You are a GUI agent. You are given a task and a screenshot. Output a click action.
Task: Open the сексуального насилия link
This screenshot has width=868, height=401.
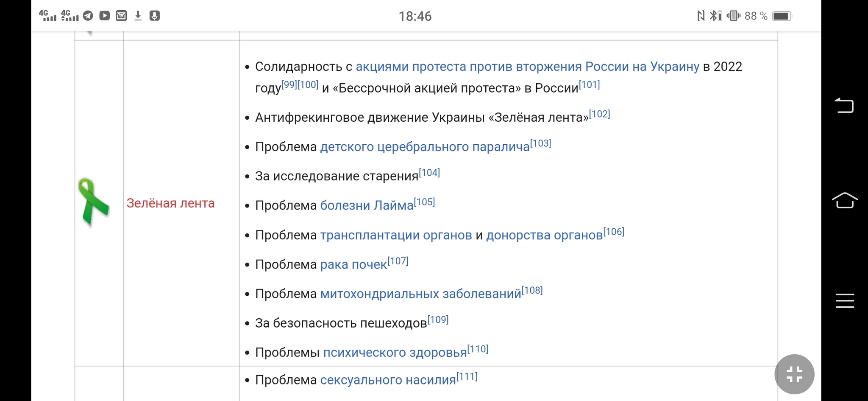[388, 380]
